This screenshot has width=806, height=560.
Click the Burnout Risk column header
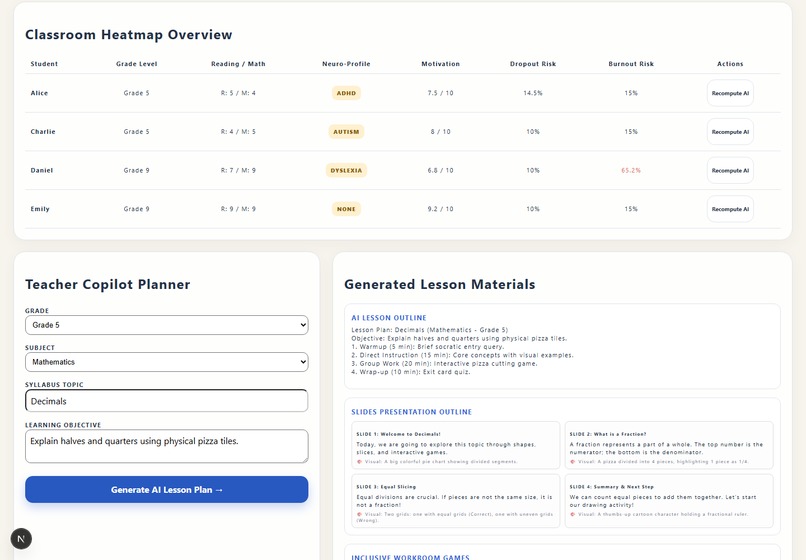631,64
